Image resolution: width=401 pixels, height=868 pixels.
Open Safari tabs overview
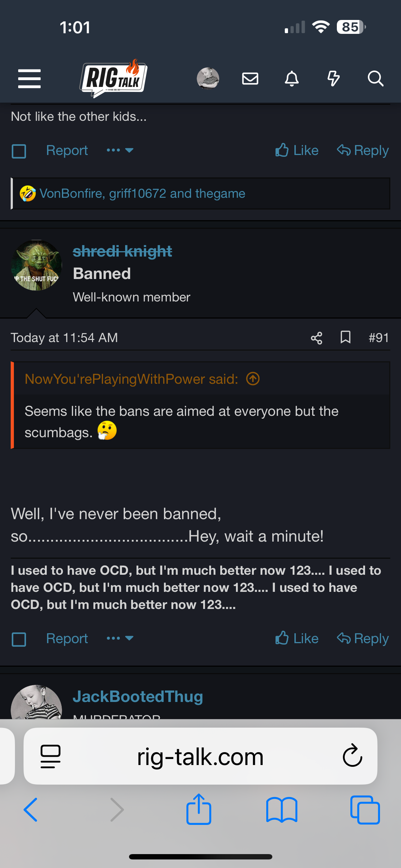point(365,810)
